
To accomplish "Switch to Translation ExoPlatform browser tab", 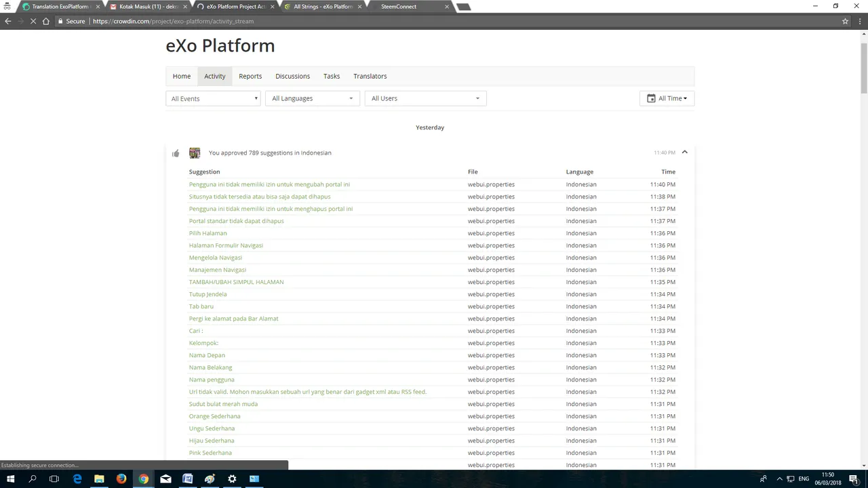I will click(x=60, y=7).
